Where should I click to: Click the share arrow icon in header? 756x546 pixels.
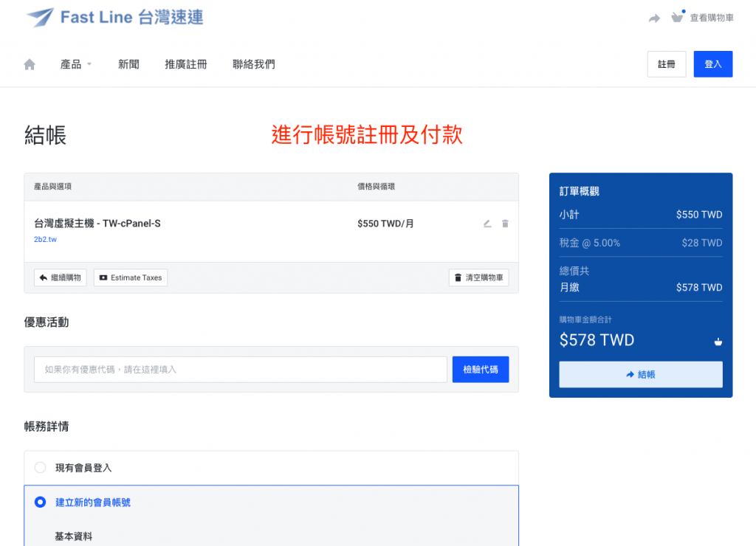654,18
